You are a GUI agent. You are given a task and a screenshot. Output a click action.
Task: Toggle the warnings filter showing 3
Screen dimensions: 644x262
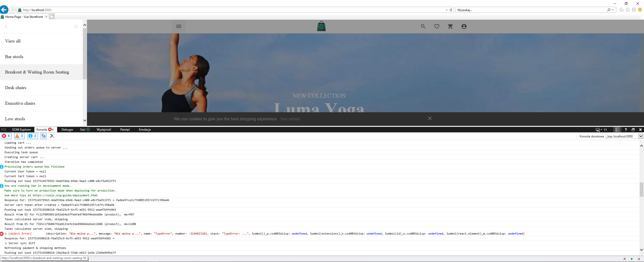(19, 136)
